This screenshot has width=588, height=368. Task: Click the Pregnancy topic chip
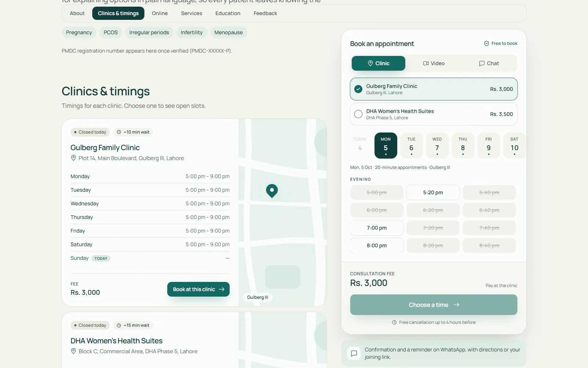click(79, 32)
